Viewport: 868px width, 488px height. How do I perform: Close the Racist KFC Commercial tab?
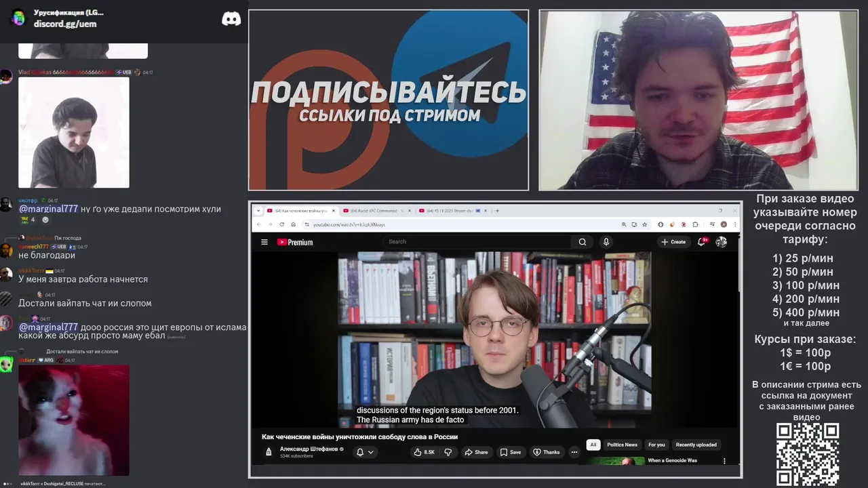(409, 211)
